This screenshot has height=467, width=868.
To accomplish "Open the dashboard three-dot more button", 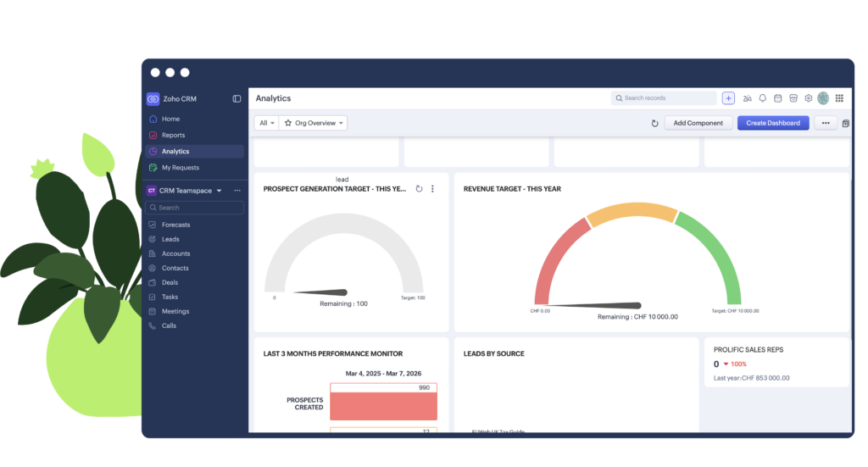I will [x=826, y=123].
